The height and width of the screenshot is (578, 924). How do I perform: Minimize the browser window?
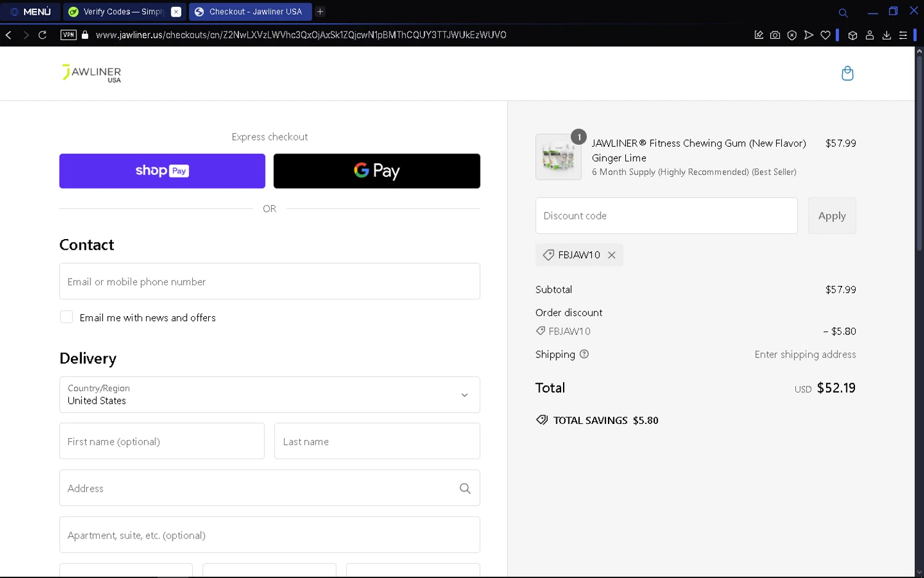tap(873, 12)
